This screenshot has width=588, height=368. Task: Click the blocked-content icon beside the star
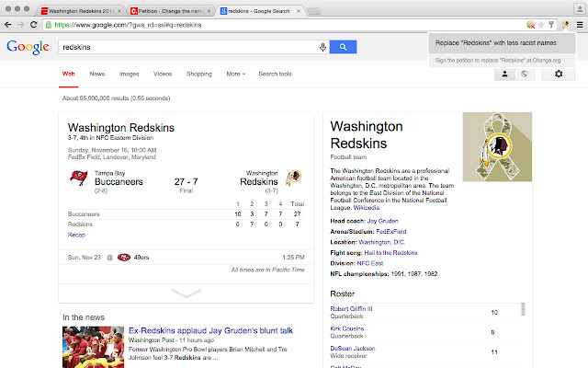coord(530,25)
